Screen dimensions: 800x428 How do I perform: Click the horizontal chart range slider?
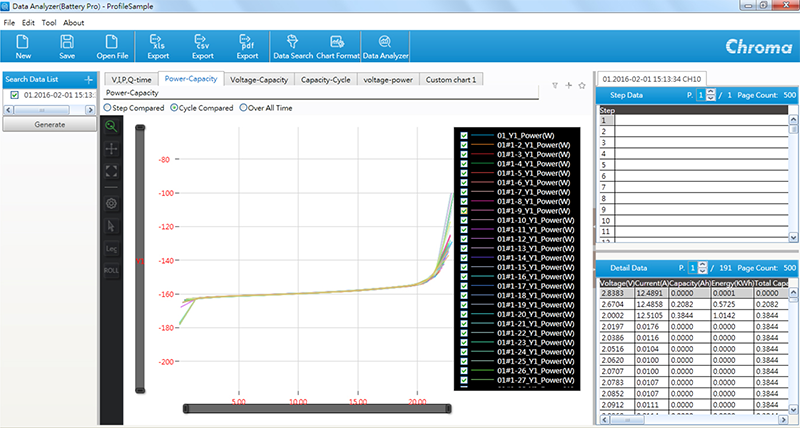coord(318,407)
